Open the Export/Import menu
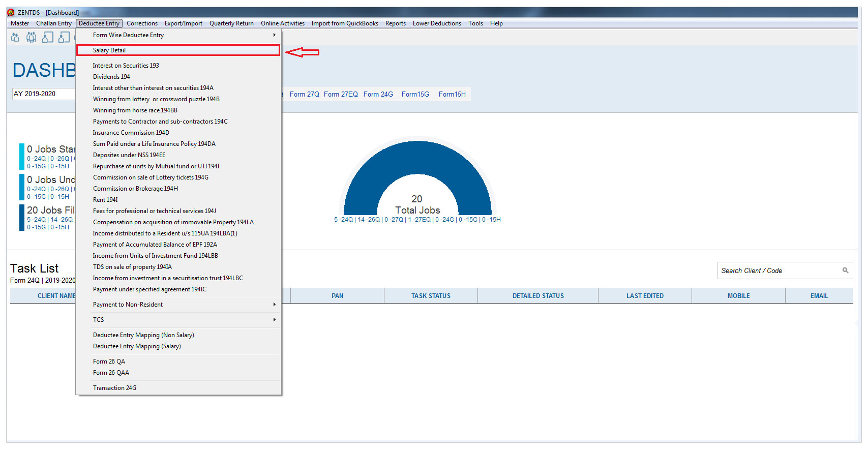The width and height of the screenshot is (868, 451). tap(183, 23)
